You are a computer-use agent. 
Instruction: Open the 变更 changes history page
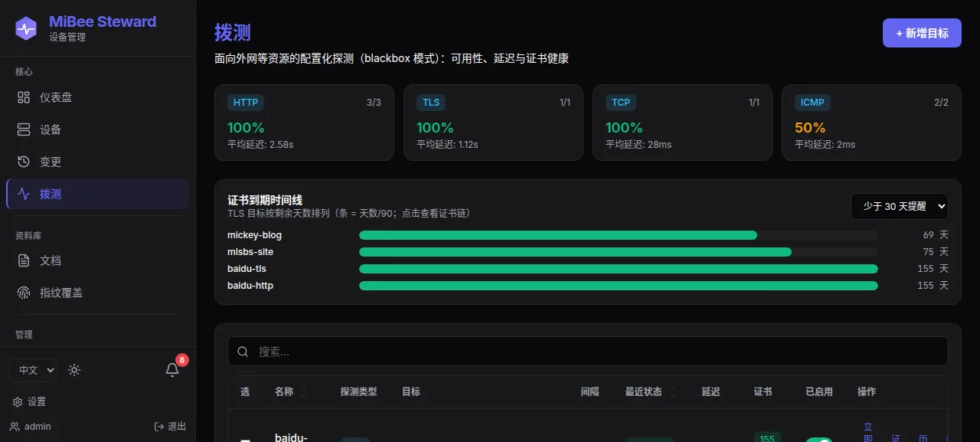97,162
